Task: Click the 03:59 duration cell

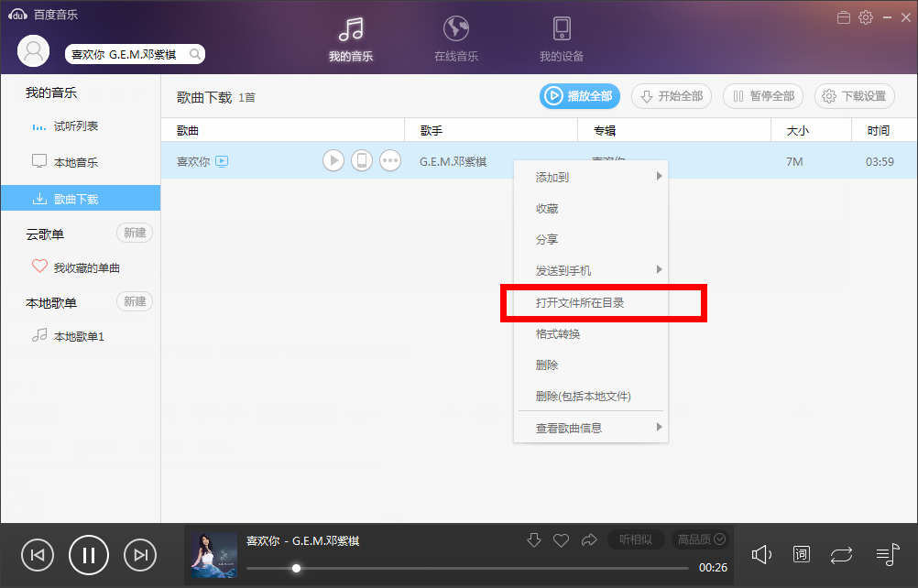Action: coord(880,161)
